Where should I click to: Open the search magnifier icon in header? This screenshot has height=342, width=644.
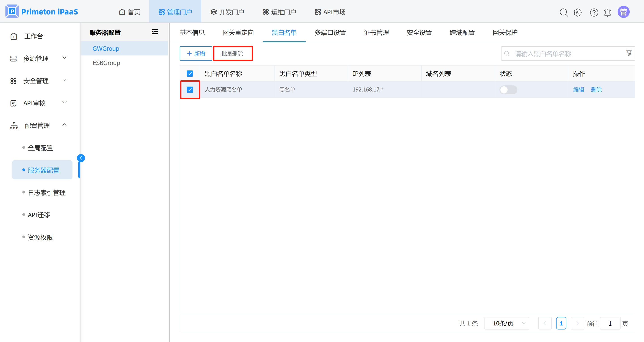pos(563,12)
